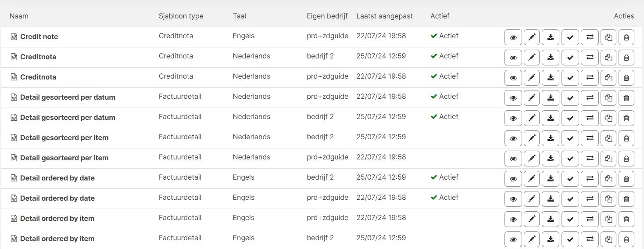Activate Detail gesorteerd per item bedrijf 2 checkmark

(x=570, y=138)
